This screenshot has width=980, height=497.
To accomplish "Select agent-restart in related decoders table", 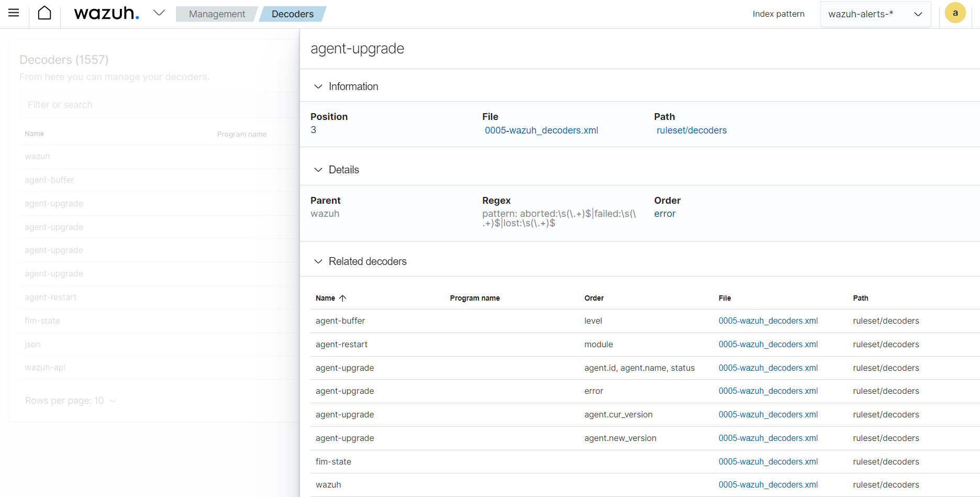I will click(x=341, y=345).
